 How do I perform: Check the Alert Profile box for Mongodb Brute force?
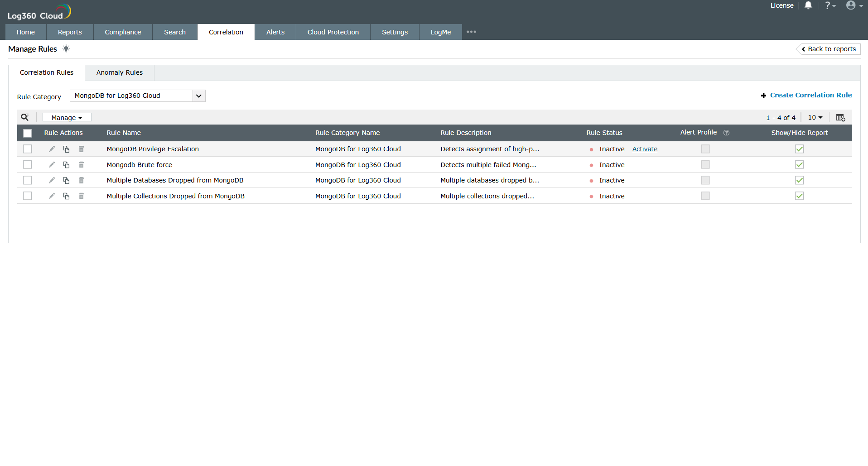click(705, 164)
